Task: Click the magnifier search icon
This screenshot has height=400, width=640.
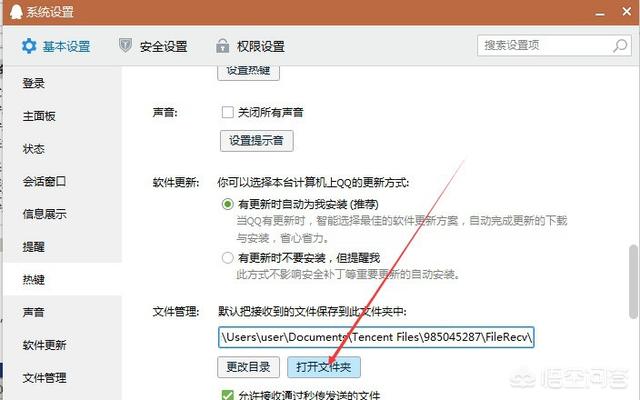Action: [620, 45]
